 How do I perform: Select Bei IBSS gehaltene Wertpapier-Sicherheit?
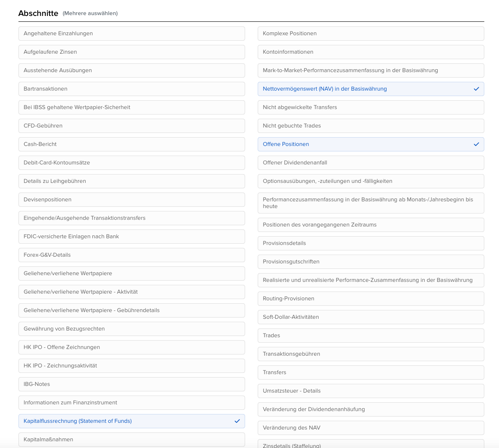[132, 107]
